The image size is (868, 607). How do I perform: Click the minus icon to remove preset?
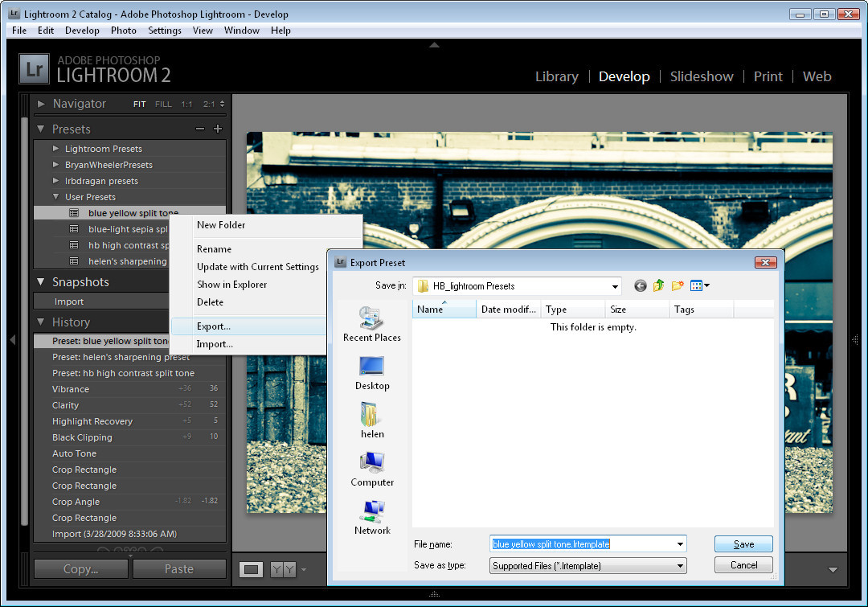(200, 129)
